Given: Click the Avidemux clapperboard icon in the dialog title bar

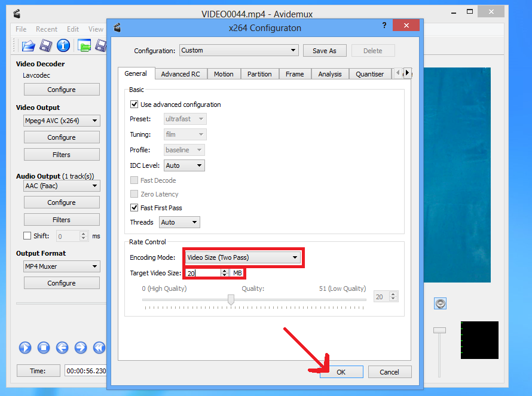Looking at the screenshot, I should tap(117, 27).
